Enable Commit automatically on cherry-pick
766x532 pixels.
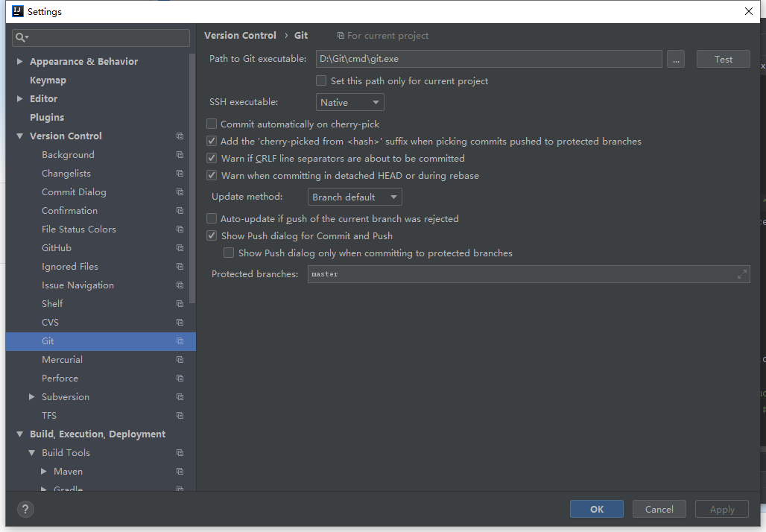coord(211,124)
